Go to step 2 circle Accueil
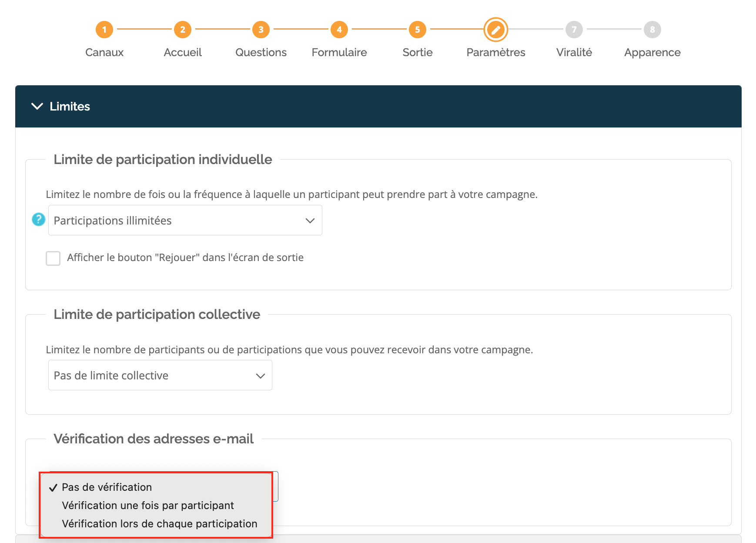 tap(183, 30)
